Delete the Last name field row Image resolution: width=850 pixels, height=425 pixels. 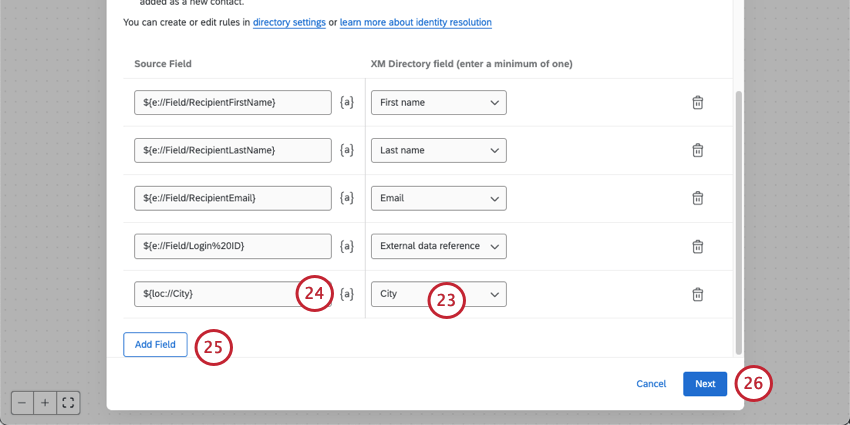(698, 150)
